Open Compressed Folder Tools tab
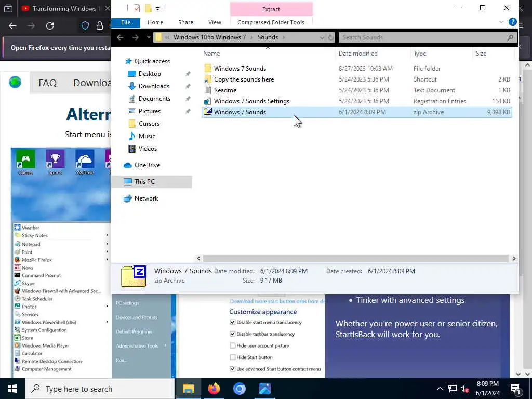This screenshot has width=532, height=399. coord(271,22)
